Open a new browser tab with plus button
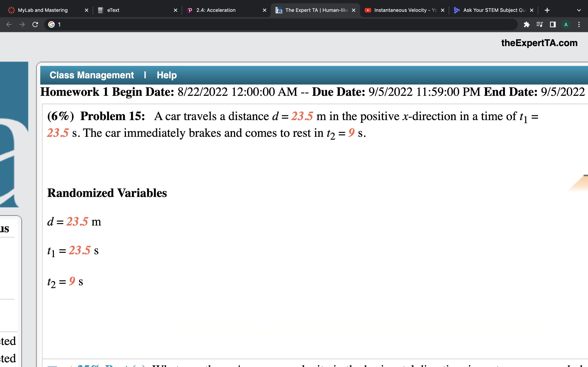588x367 pixels. click(x=547, y=10)
